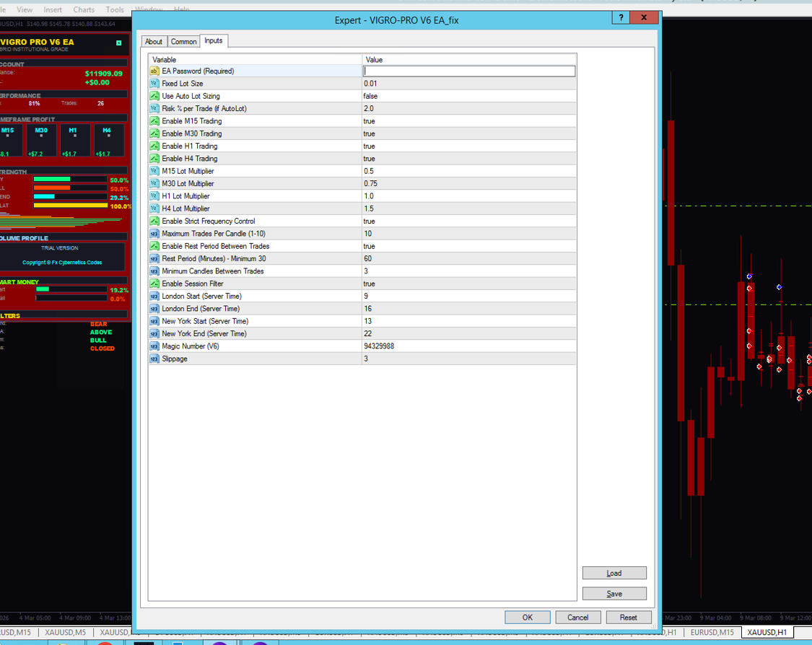Viewport: 812px width, 645px height.
Task: Click the small square on VIGRO PRO panel header
Action: 118,43
